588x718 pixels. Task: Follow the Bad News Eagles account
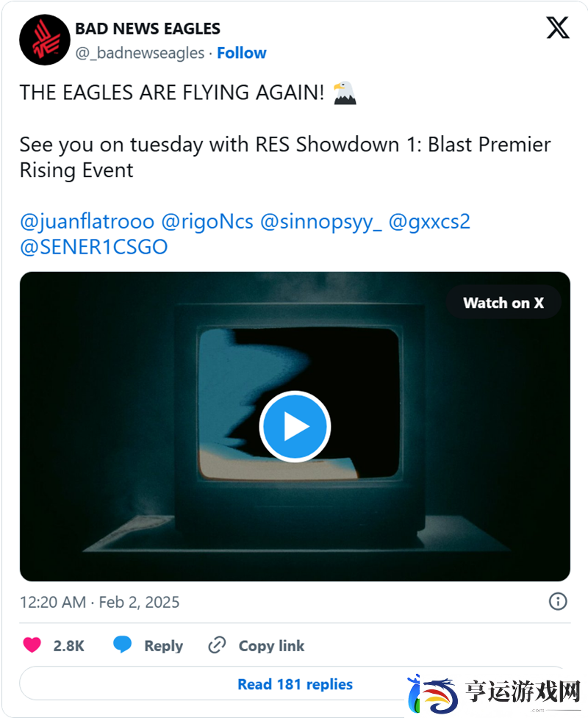pos(241,53)
